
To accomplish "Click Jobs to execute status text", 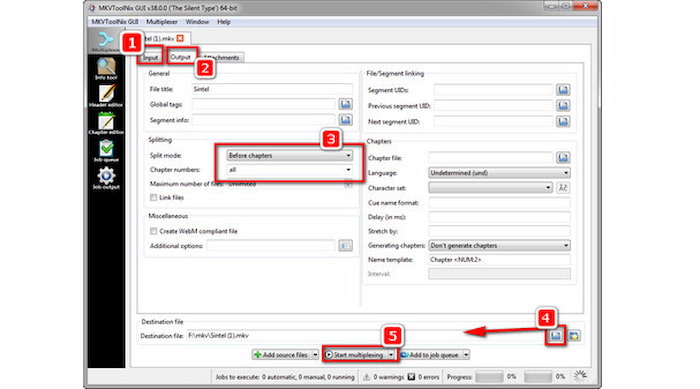I will [285, 377].
